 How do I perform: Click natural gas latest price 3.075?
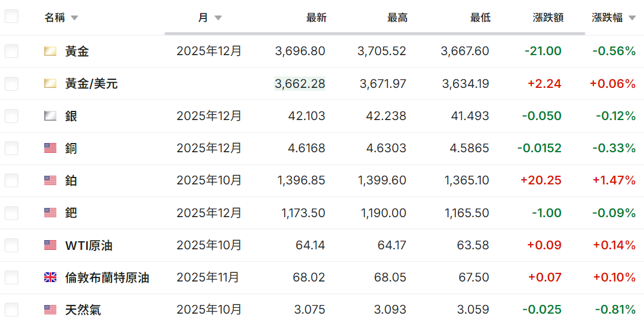click(x=310, y=310)
